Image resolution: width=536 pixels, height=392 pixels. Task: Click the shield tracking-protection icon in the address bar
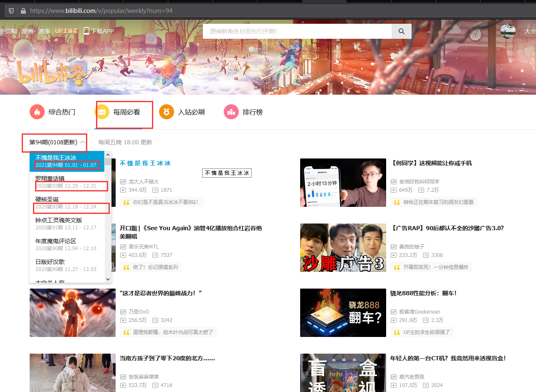click(11, 11)
